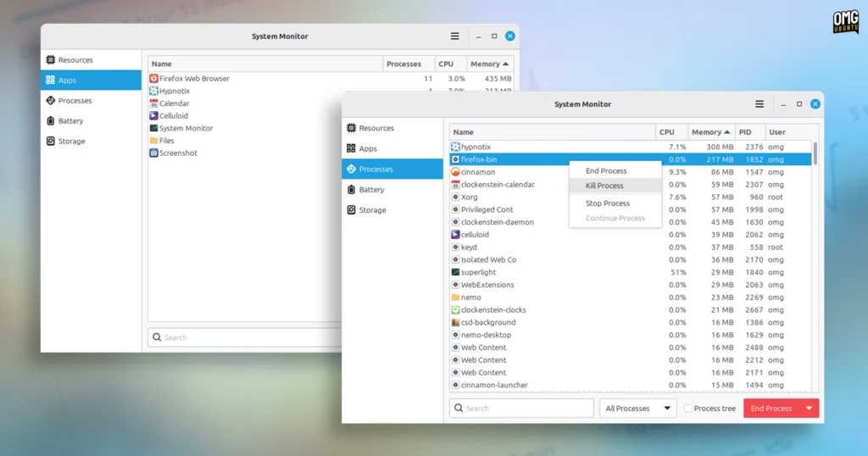The height and width of the screenshot is (456, 868).
Task: Select Web Content row with PID 2212
Action: [631, 360]
